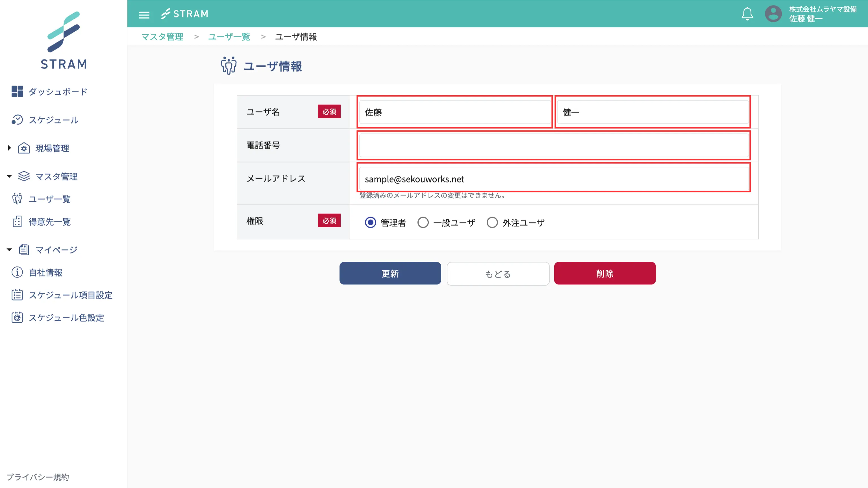This screenshot has height=488, width=868.
Task: Open スケジュール色設定 palette icon
Action: (x=17, y=317)
